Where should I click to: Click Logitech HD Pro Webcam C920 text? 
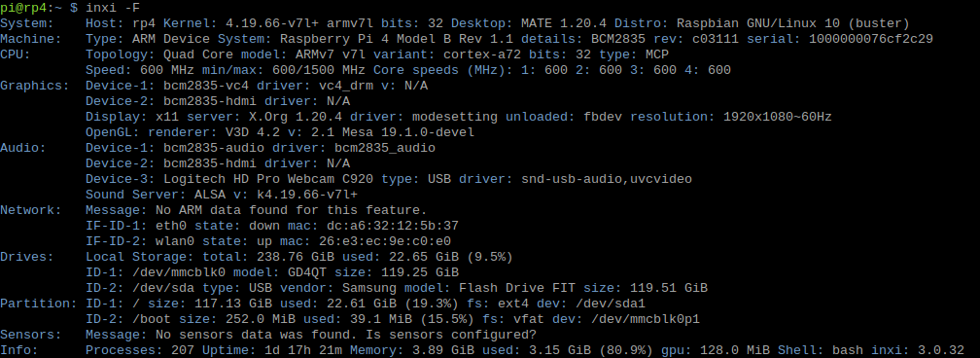click(268, 180)
